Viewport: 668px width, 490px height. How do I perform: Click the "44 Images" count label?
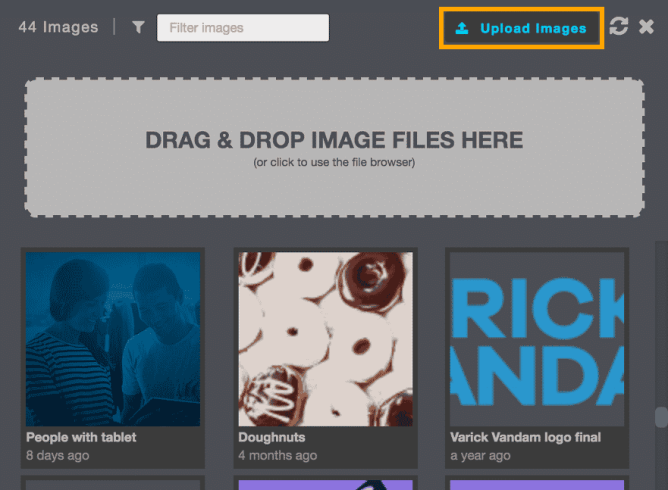pyautogui.click(x=58, y=28)
